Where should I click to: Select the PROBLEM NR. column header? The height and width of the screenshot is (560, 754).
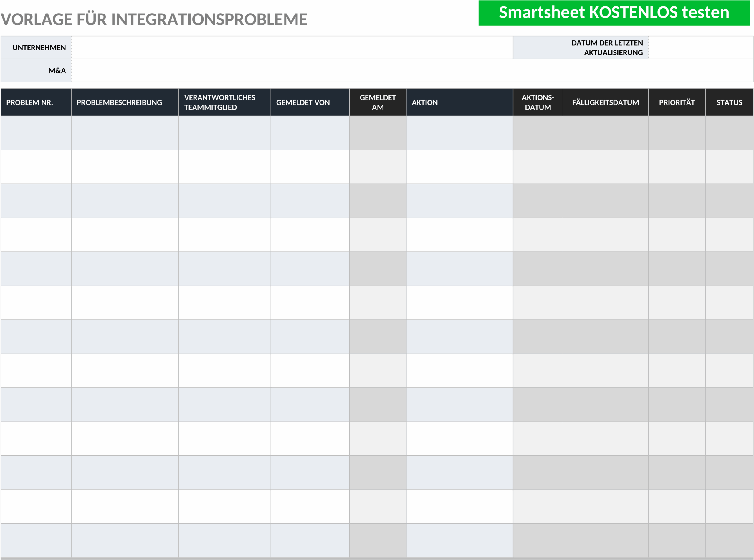coord(36,102)
